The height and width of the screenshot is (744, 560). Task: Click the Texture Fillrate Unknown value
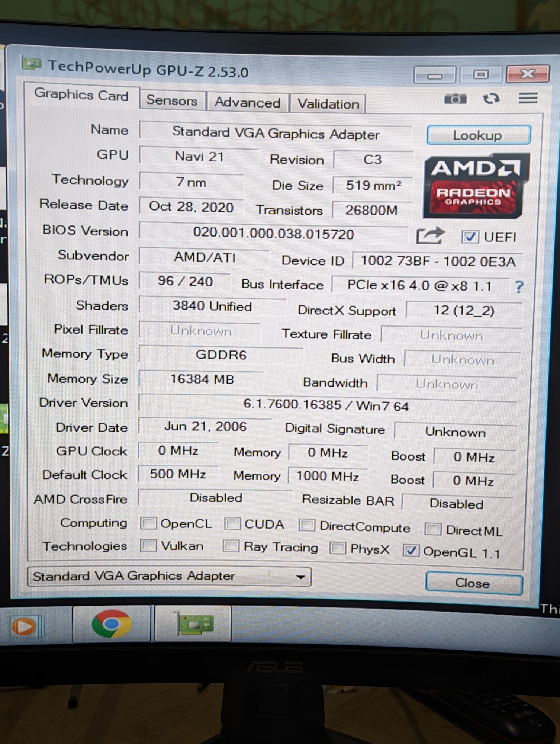[x=451, y=336]
